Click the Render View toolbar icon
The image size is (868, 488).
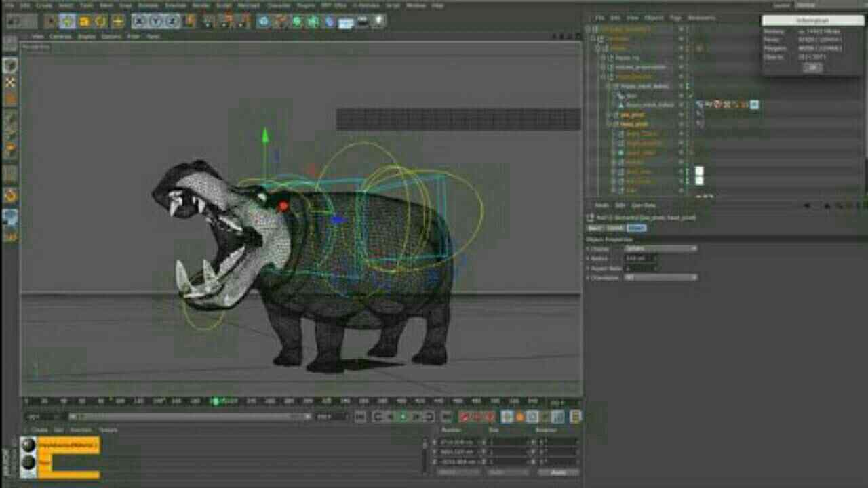coord(208,21)
